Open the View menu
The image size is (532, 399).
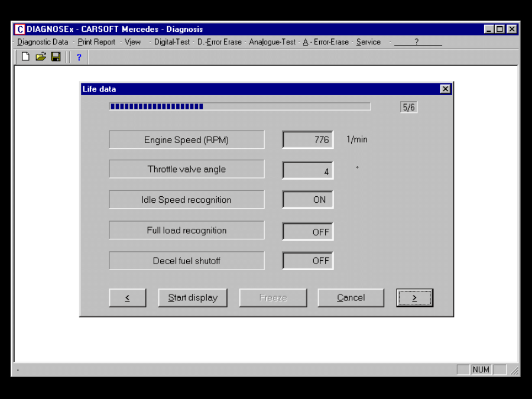(133, 42)
